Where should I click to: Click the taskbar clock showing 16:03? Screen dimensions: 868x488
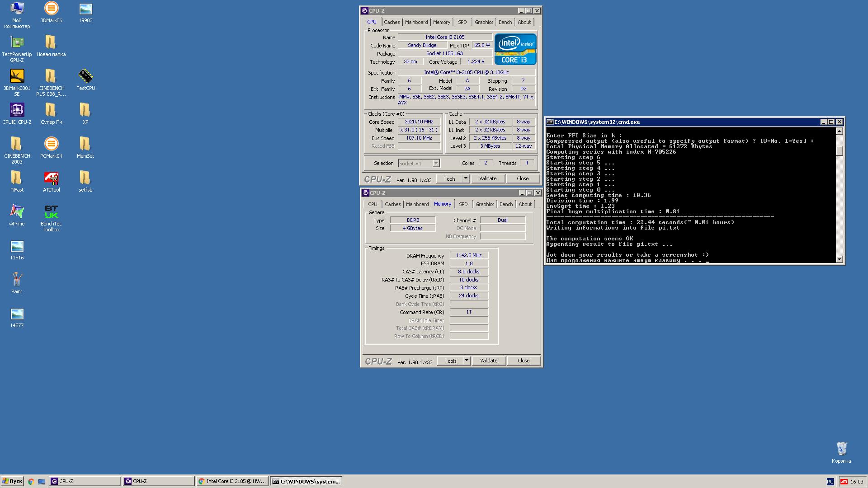pyautogui.click(x=857, y=482)
